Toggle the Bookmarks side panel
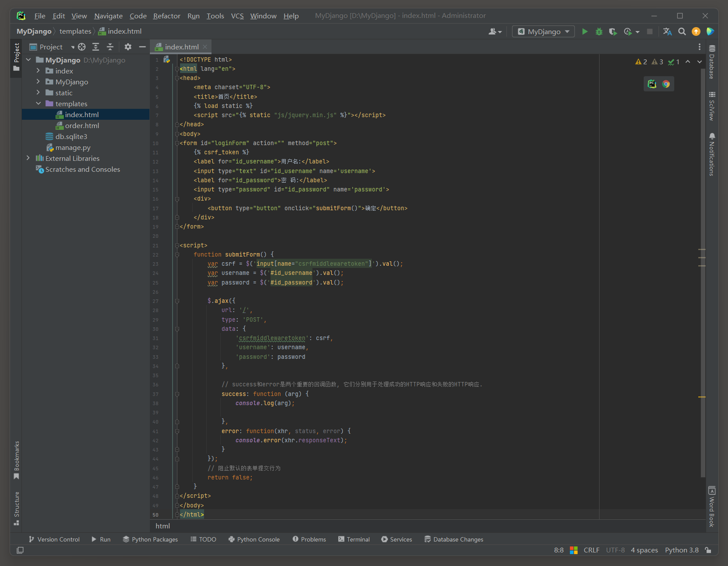This screenshot has width=728, height=566. pos(17,460)
